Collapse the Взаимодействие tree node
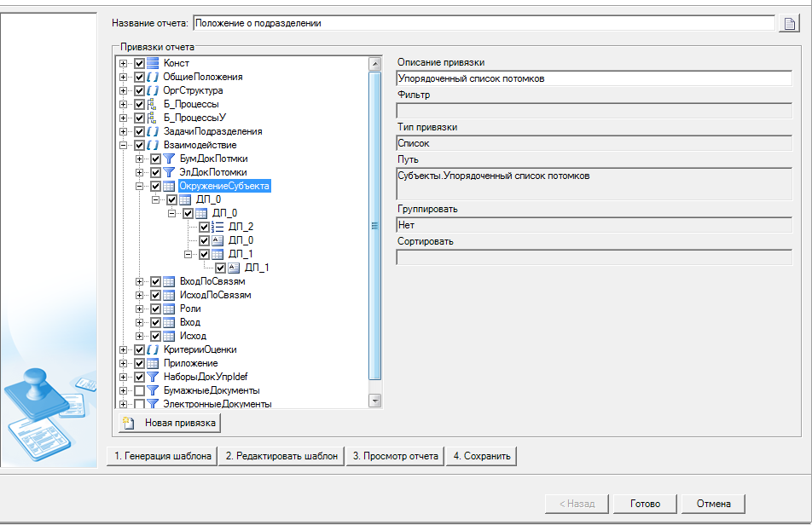Image resolution: width=812 pixels, height=525 pixels. pos(124,145)
